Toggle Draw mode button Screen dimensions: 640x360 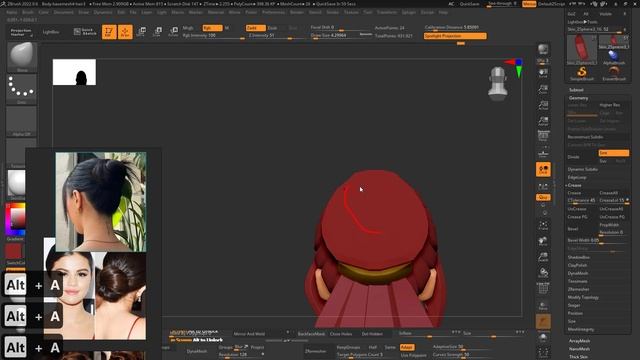[125, 32]
